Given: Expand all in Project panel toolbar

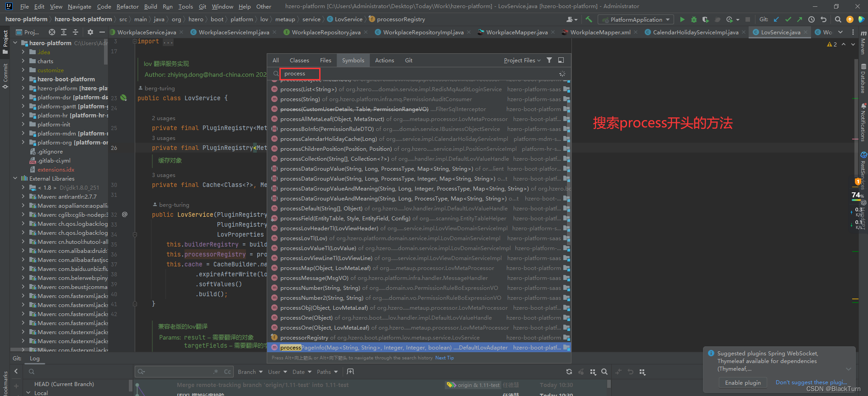Looking at the screenshot, I should pyautogui.click(x=64, y=32).
